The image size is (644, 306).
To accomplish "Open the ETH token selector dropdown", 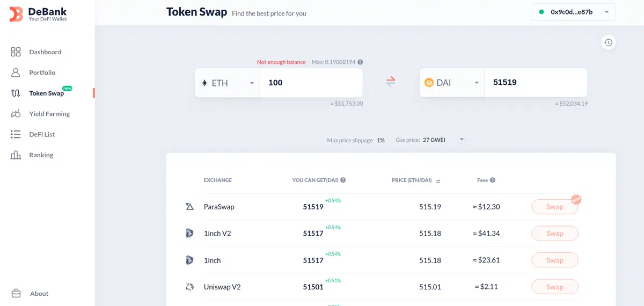I will coord(228,83).
